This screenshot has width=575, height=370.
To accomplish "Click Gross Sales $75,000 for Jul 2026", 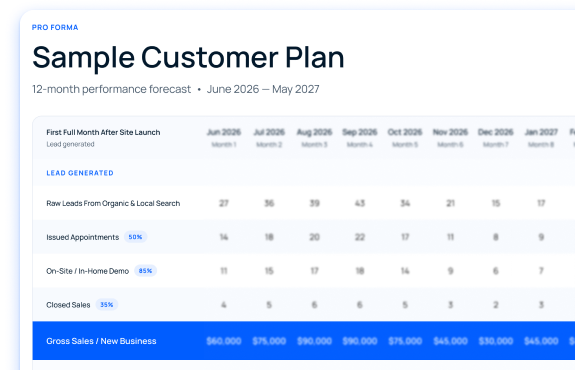I will (x=269, y=341).
